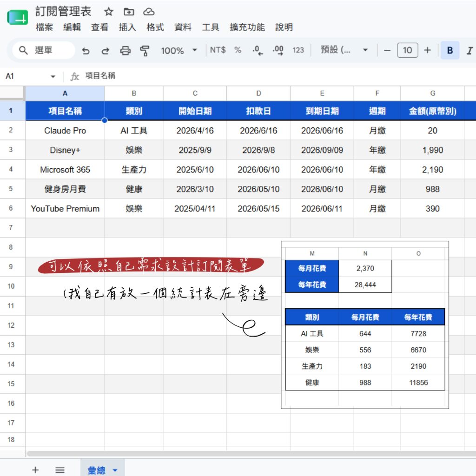Click the 選單 search box

click(43, 50)
